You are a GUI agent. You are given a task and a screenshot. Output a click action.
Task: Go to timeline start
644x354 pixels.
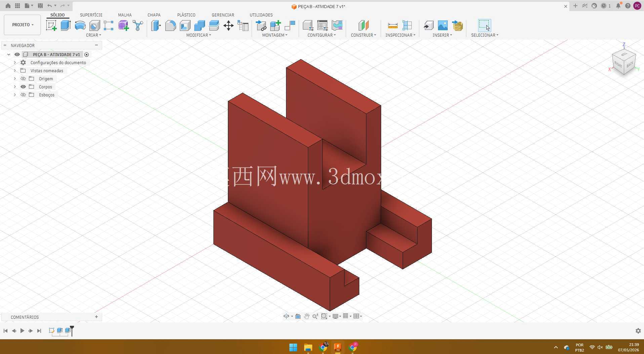[x=5, y=331]
